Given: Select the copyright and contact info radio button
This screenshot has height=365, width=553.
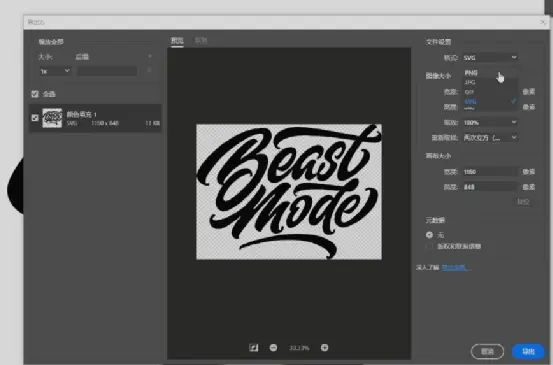Looking at the screenshot, I should (429, 246).
